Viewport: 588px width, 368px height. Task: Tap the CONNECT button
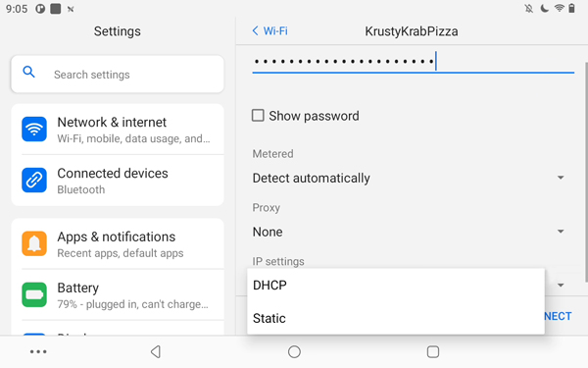(x=558, y=316)
